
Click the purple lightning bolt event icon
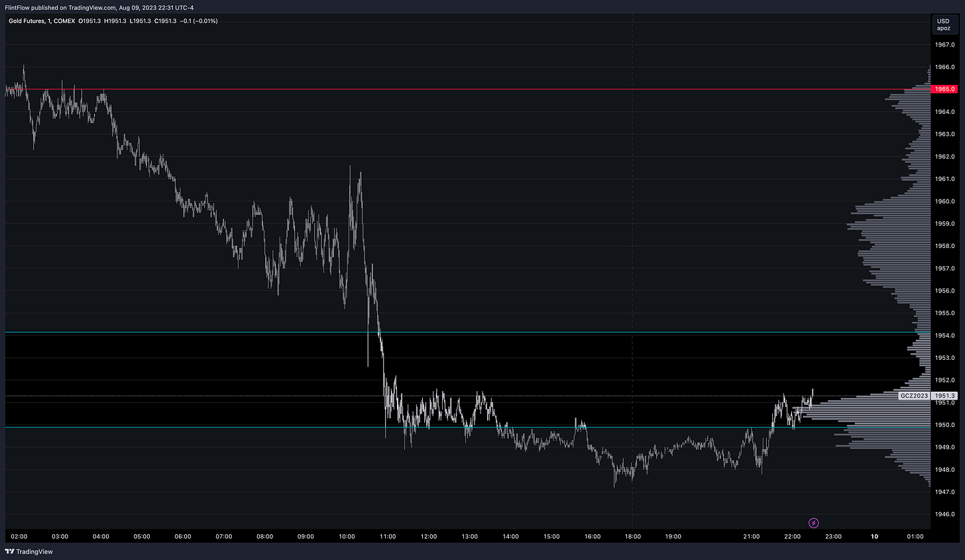[814, 524]
